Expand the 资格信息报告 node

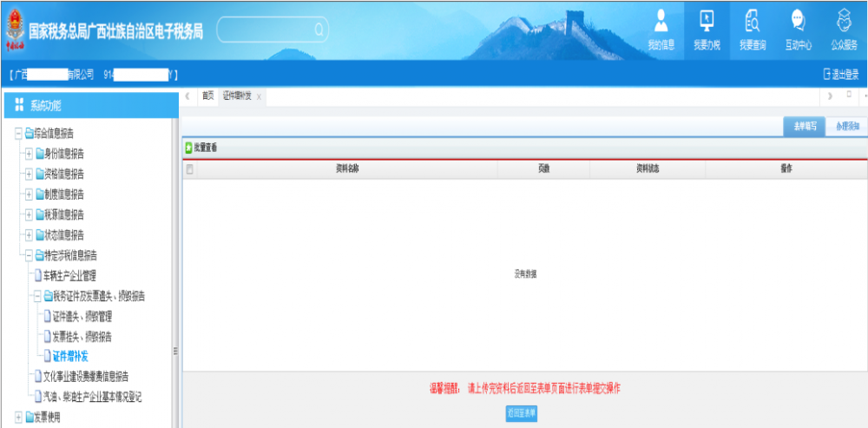point(29,174)
